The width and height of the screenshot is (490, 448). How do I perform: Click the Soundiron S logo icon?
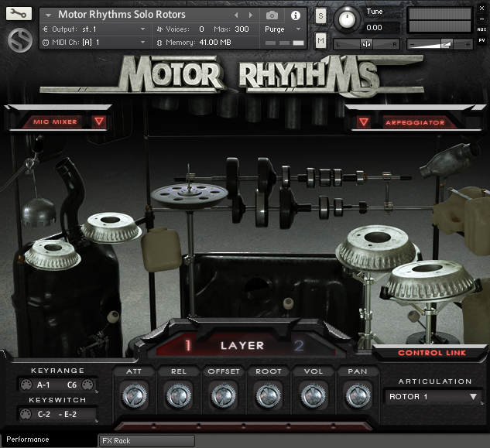[x=20, y=40]
